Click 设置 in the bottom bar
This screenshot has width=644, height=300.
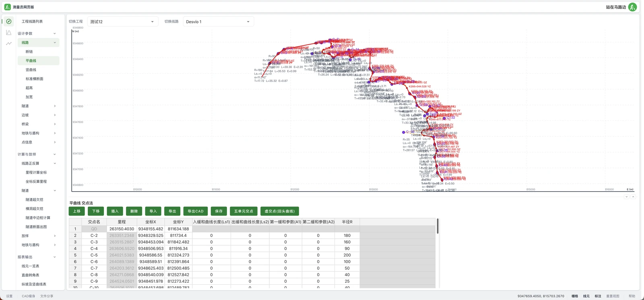[9, 296]
